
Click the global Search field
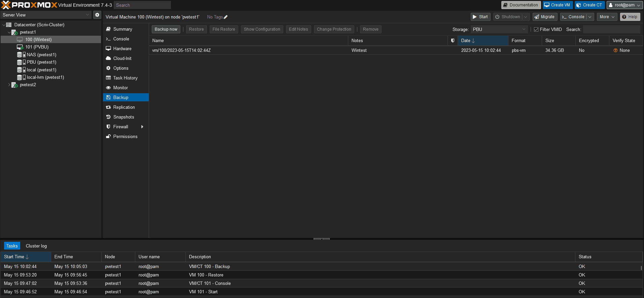tap(142, 5)
